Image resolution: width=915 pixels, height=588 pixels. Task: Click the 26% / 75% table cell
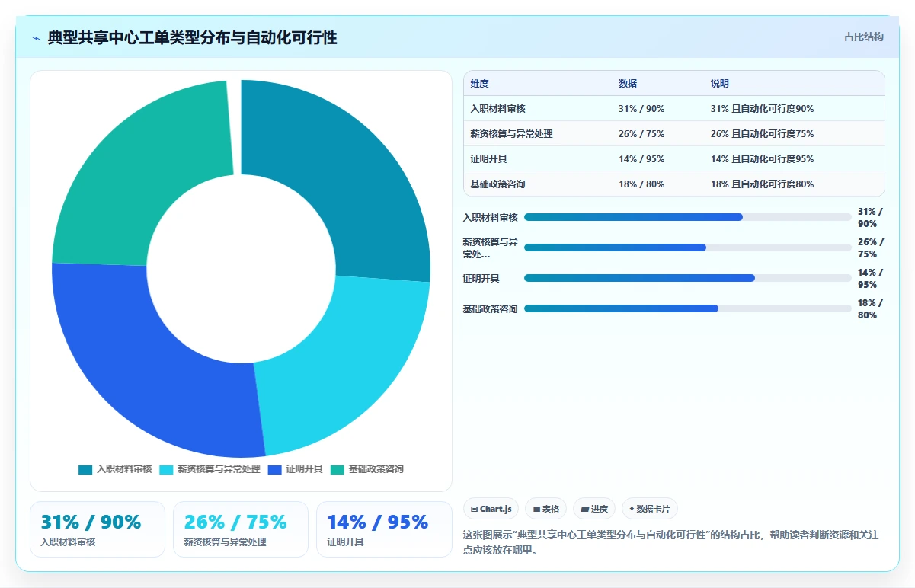[x=641, y=134]
